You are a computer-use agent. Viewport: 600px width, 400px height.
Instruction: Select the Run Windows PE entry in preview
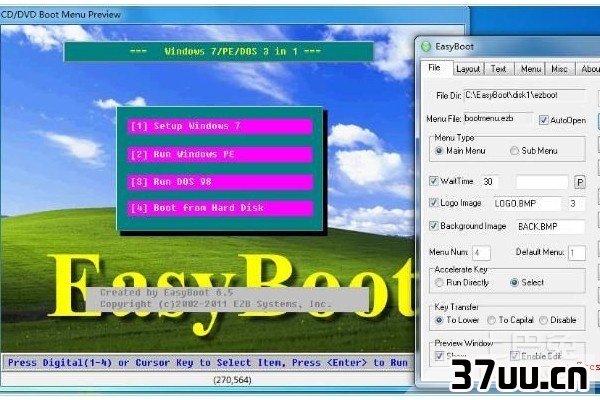point(220,155)
